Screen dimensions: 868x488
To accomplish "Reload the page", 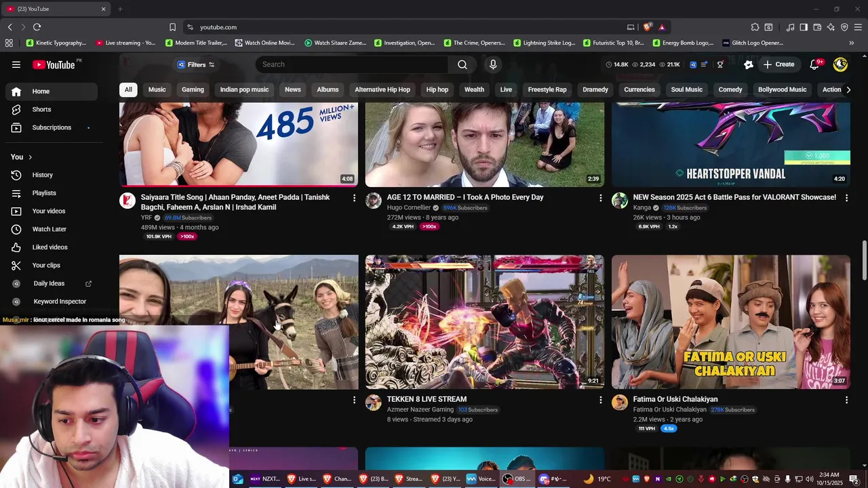I will pyautogui.click(x=37, y=27).
